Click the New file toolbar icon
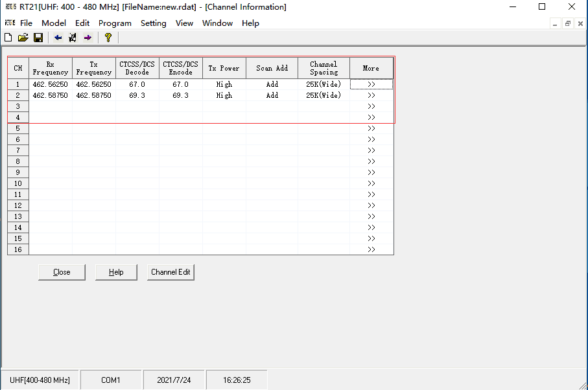 coord(8,38)
